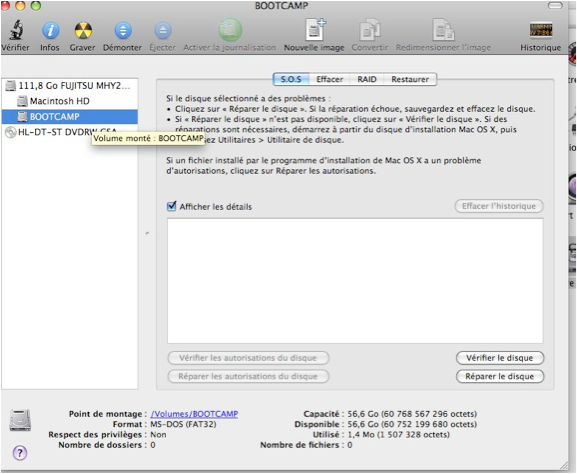Click the toolbar toggle pill in title bar
The image size is (577, 474).
tap(555, 6)
